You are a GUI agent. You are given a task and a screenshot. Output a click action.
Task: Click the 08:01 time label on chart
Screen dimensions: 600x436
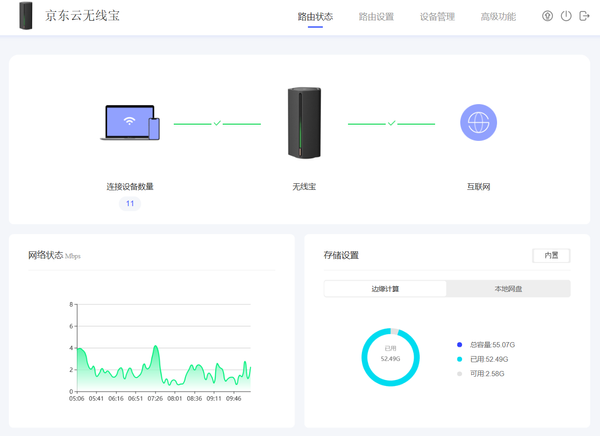[174, 398]
